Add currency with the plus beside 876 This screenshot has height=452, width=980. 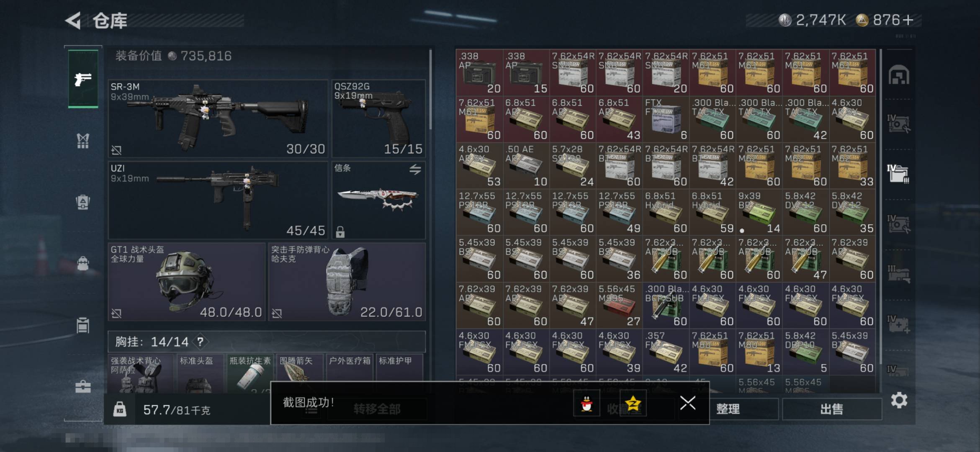tap(908, 20)
